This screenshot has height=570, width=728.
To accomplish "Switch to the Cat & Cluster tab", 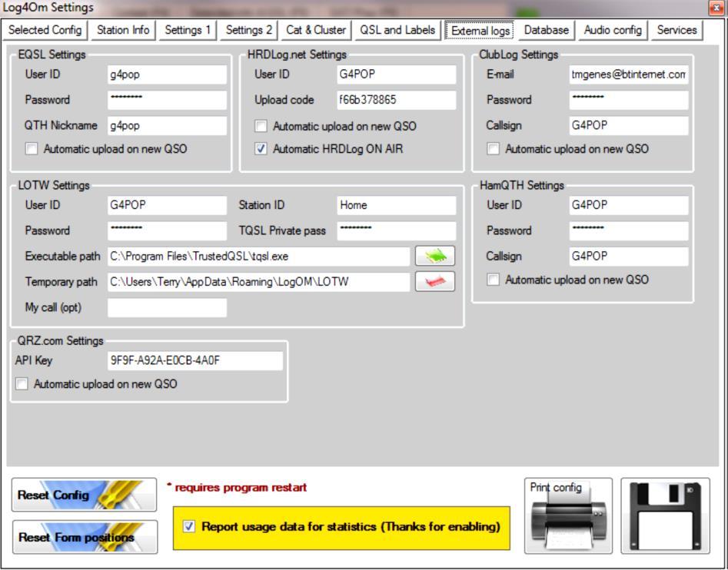I will click(316, 30).
